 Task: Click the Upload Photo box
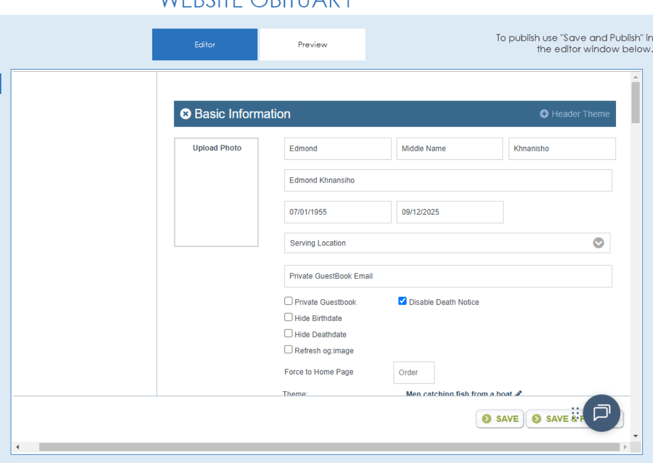coord(216,192)
